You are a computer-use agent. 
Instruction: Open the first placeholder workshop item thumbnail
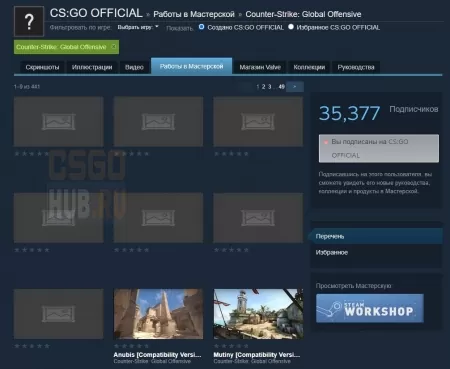tap(59, 122)
